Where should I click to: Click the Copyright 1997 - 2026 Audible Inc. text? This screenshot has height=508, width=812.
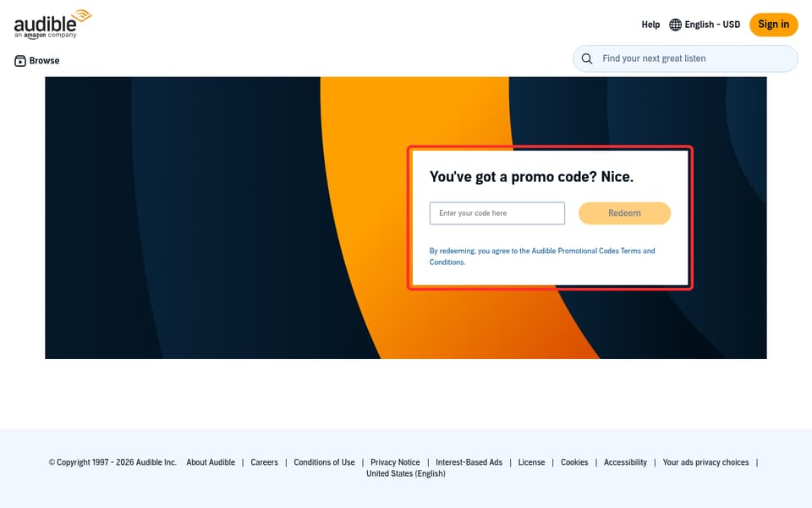(x=112, y=462)
